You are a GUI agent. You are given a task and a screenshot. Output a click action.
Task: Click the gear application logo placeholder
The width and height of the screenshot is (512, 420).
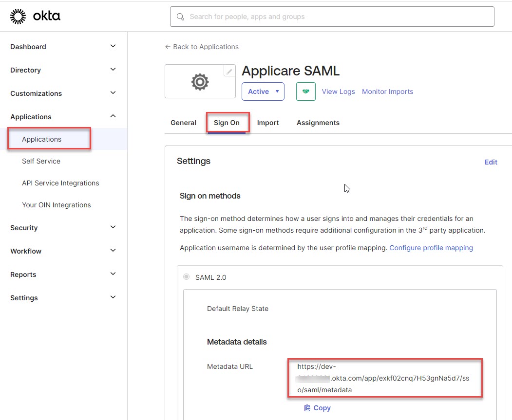tap(200, 82)
